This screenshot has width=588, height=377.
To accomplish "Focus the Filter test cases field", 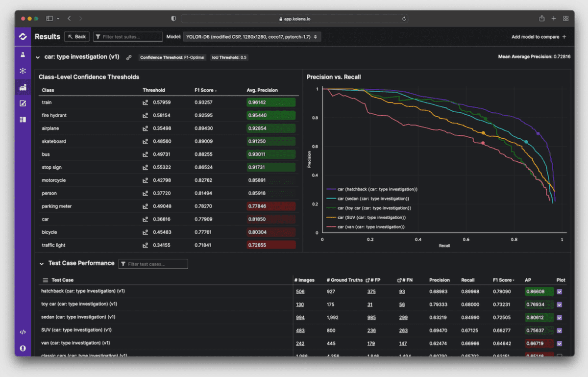I will [153, 264].
